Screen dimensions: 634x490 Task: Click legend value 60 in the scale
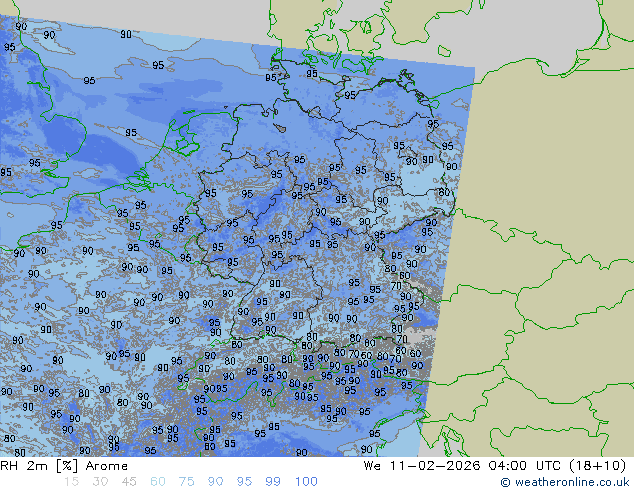[x=158, y=482]
